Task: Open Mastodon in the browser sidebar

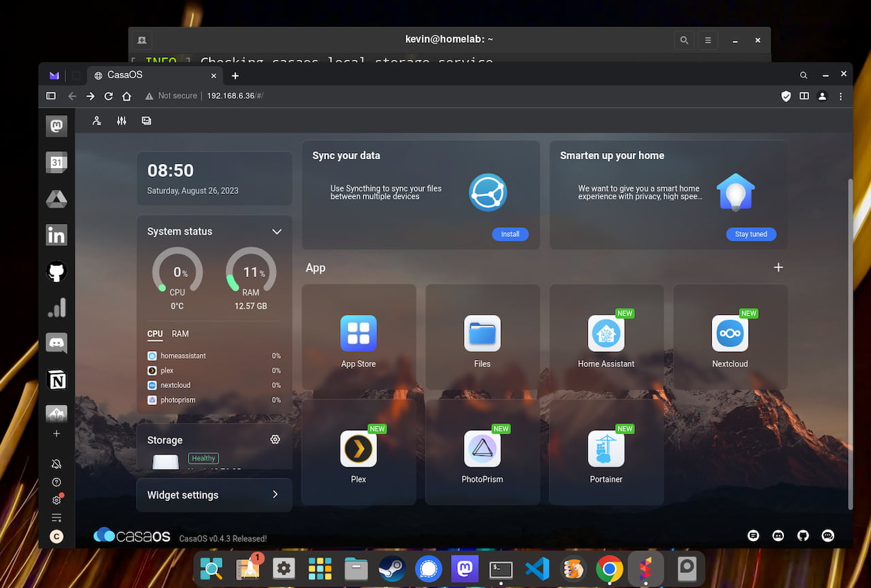Action: (56, 126)
